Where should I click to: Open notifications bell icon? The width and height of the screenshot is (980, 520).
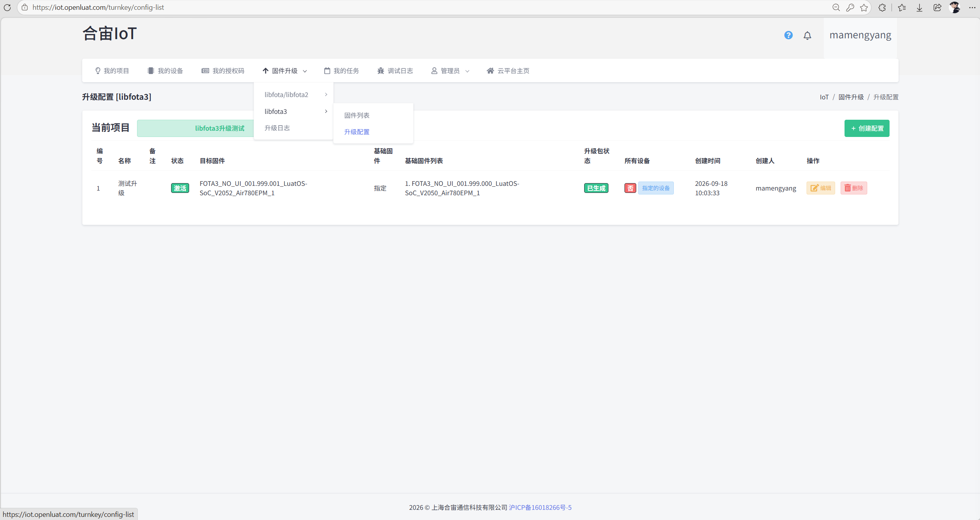coord(807,36)
